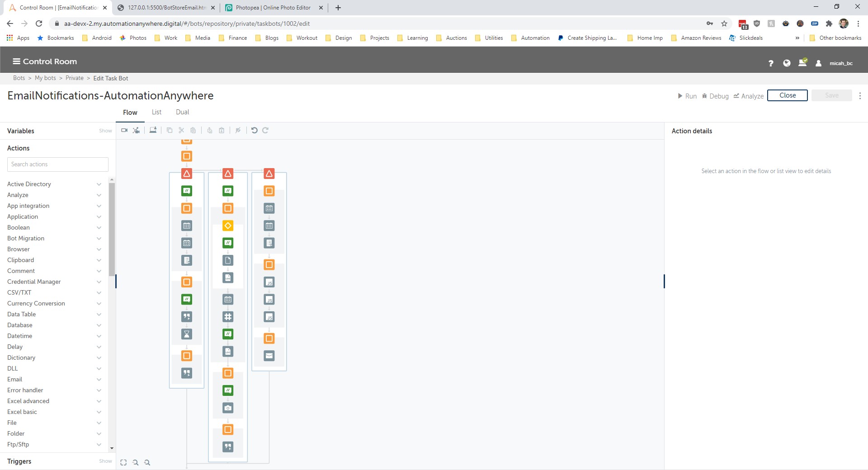Expand the Browser actions group
The height and width of the screenshot is (470, 868).
[99, 249]
